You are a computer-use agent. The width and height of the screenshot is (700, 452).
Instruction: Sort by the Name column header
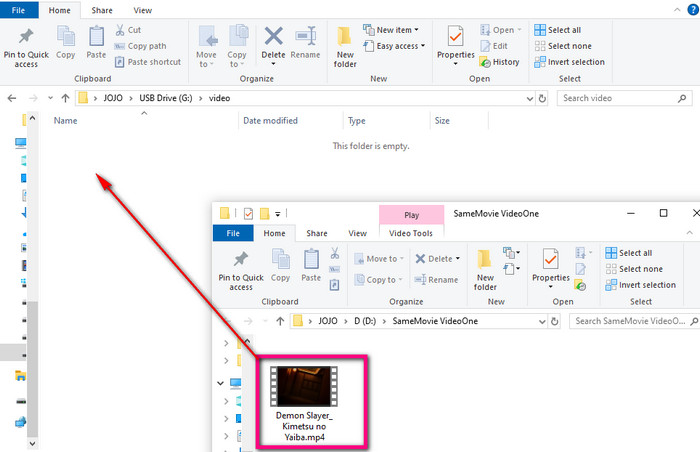click(x=65, y=121)
